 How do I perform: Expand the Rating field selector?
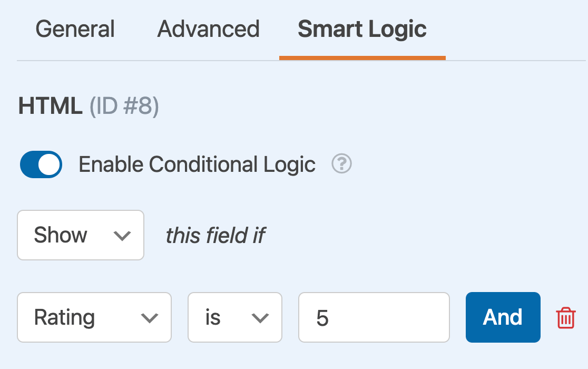(x=94, y=317)
